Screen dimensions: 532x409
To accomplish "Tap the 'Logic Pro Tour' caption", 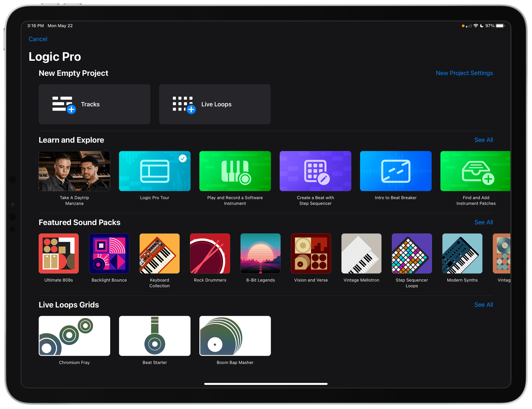I will tap(155, 198).
